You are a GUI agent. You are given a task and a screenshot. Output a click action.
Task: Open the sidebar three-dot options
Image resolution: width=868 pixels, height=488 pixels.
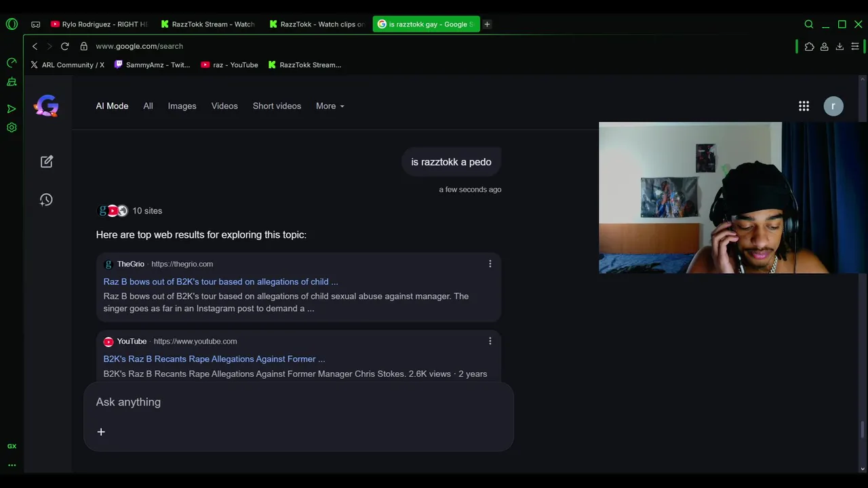coord(12,465)
